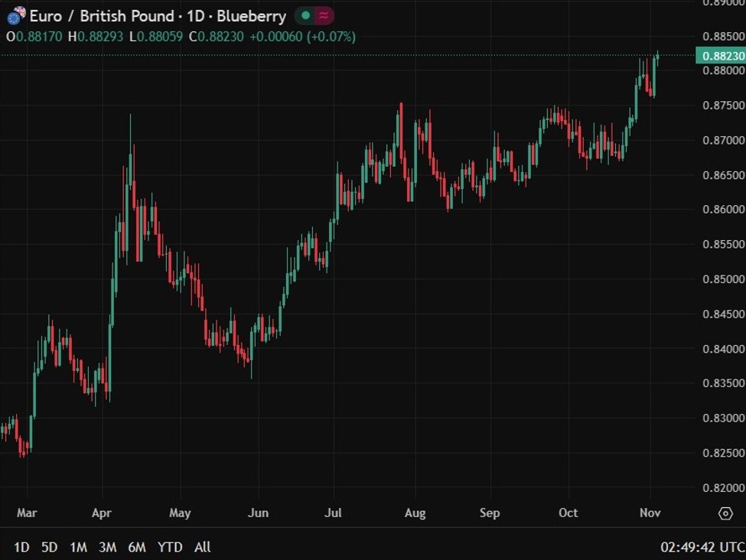This screenshot has height=560, width=746.
Task: Click the 1M range button
Action: point(79,548)
